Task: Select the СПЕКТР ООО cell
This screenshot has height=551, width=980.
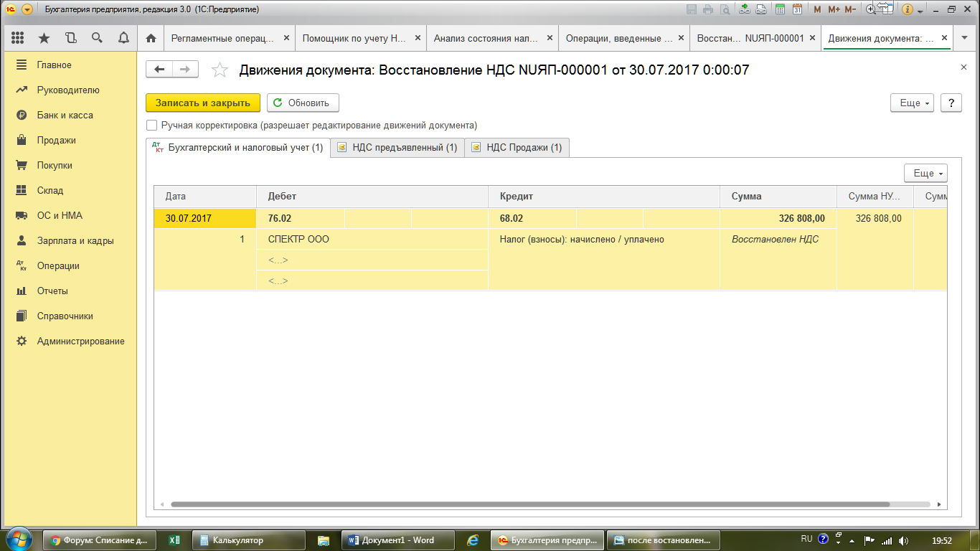Action: [372, 239]
